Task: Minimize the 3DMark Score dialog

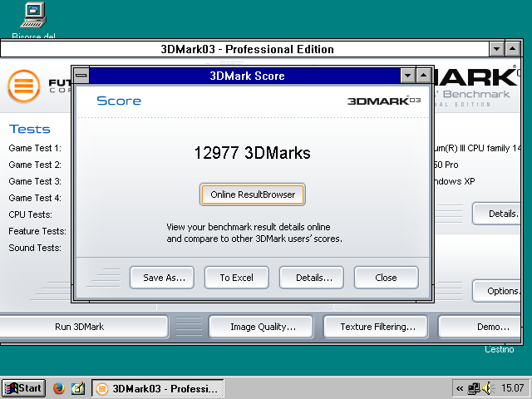Action: (x=408, y=76)
